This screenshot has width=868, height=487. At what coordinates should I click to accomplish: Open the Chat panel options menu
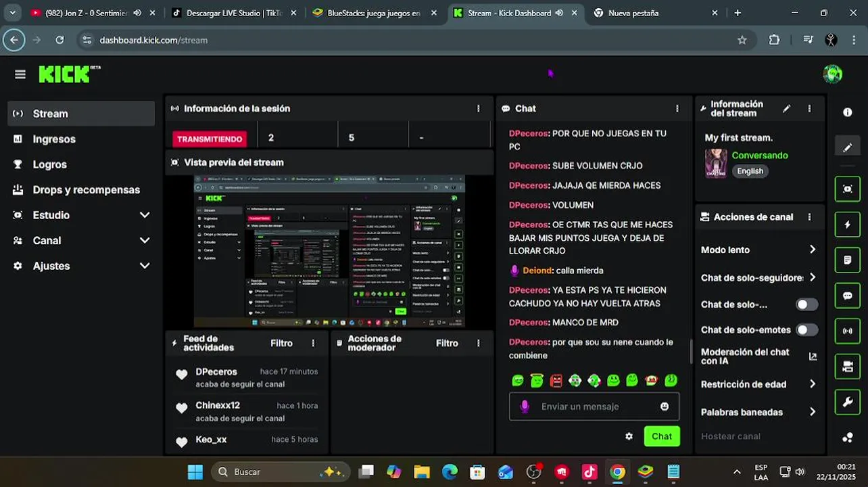[677, 108]
